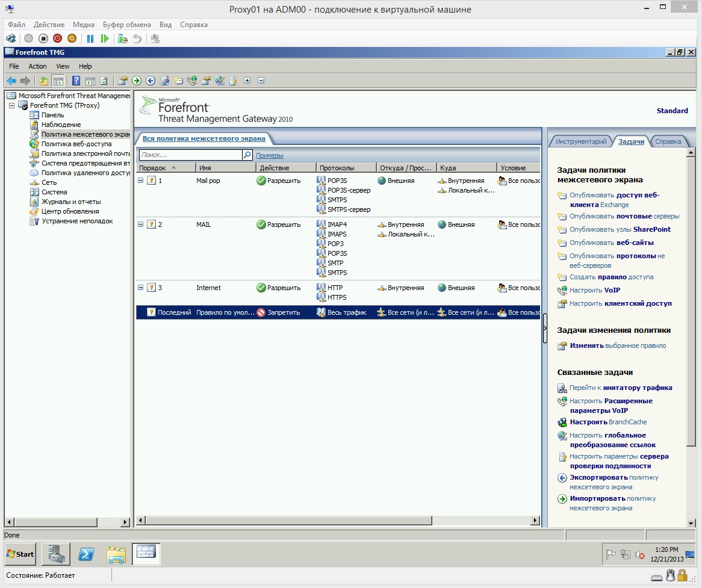Collapse rule 1 Mail pop
Image resolution: width=702 pixels, height=588 pixels.
[140, 181]
